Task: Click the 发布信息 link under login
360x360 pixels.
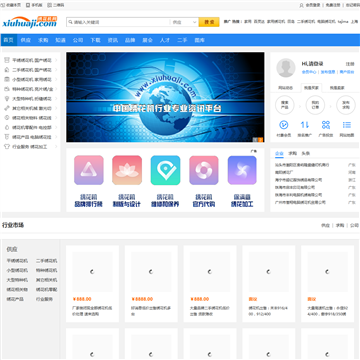Action: (328, 72)
